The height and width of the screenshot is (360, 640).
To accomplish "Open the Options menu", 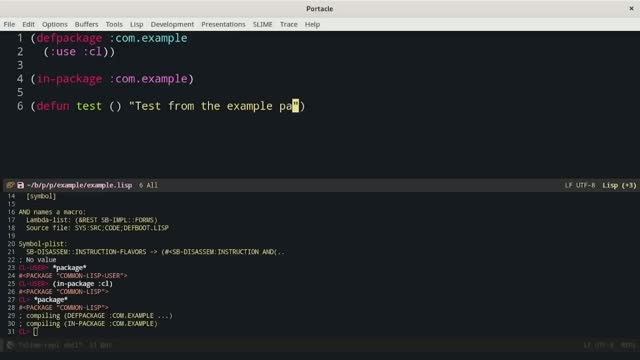I will [x=55, y=24].
